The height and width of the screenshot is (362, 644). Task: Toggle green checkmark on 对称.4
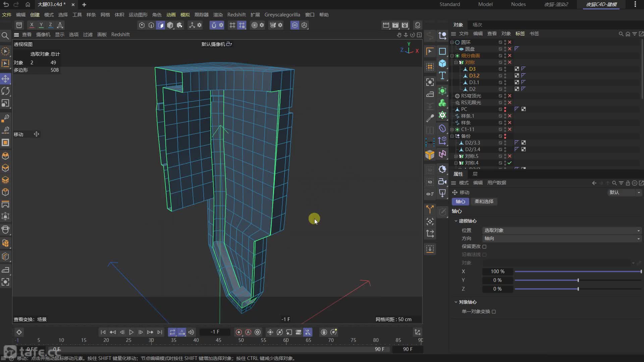coord(509,163)
